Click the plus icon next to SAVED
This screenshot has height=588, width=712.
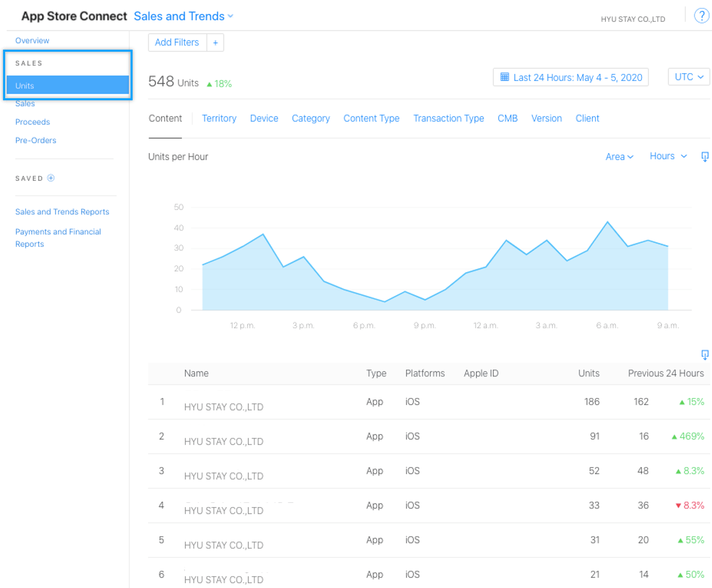tap(51, 178)
